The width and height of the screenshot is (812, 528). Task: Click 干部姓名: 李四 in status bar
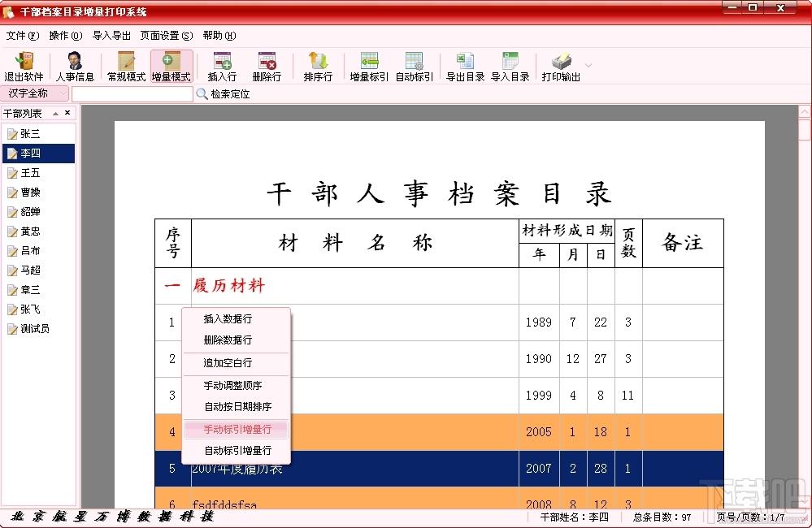pyautogui.click(x=575, y=517)
